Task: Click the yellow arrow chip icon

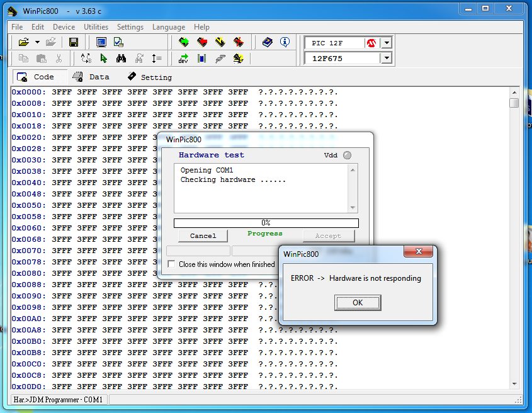Action: [220, 42]
